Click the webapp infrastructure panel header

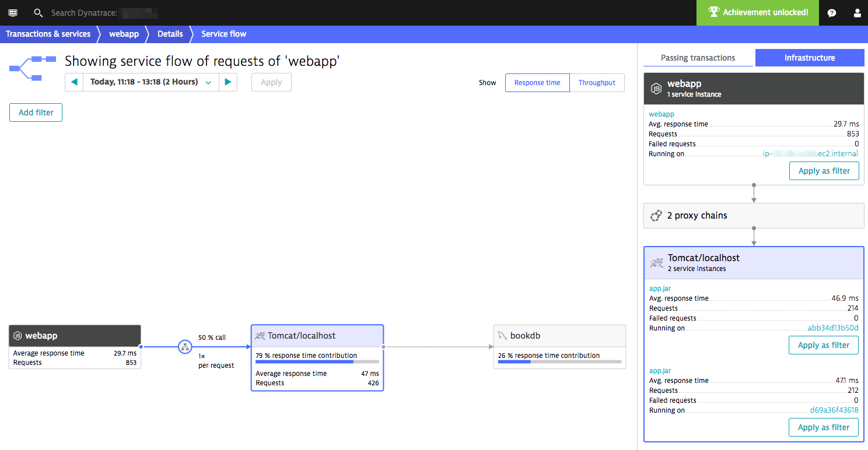coord(754,89)
